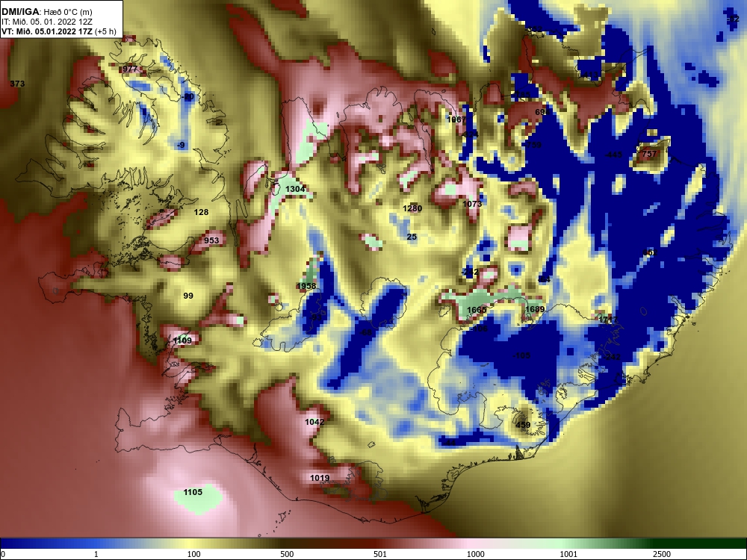Click the map value 1689
Viewport: 747px width, 560px height.
(x=535, y=310)
